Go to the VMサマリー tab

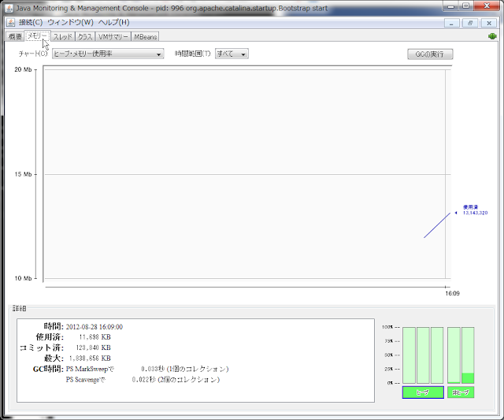point(113,37)
